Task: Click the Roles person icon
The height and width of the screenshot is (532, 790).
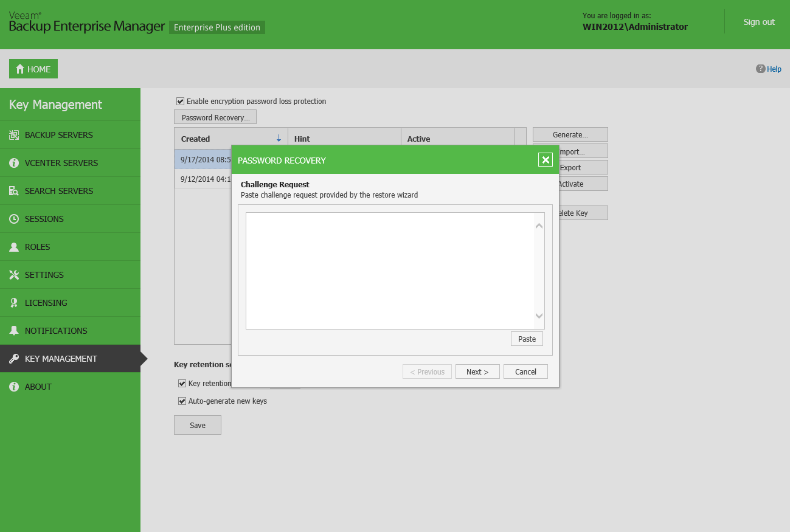Action: tap(13, 247)
